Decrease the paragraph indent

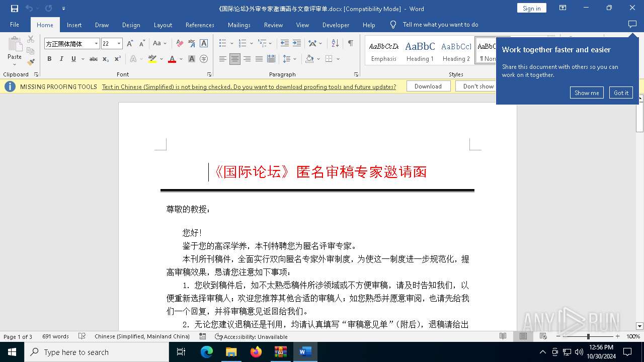pos(285,44)
